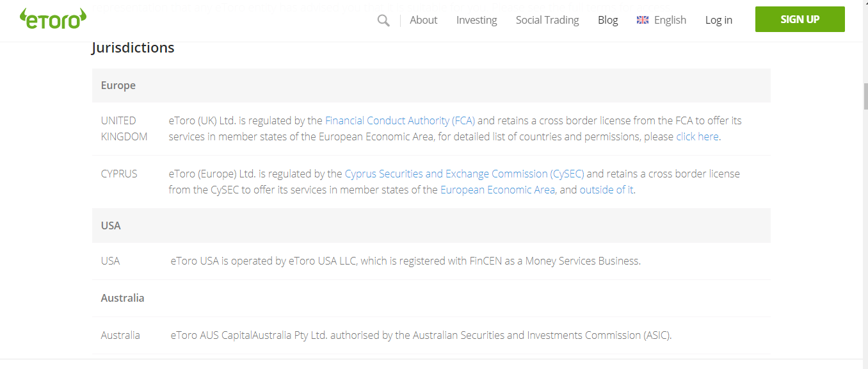This screenshot has width=868, height=369.
Task: Open the Social Trading menu
Action: tap(547, 20)
